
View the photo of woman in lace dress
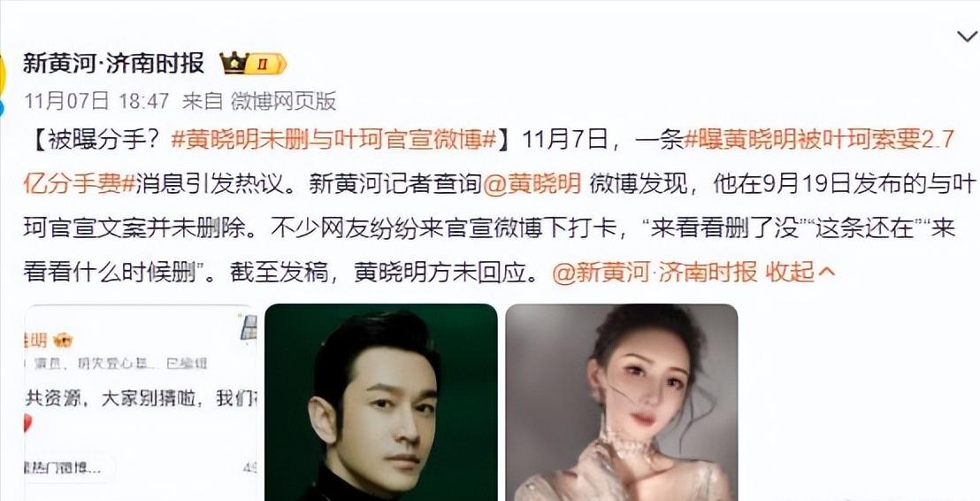point(621,402)
